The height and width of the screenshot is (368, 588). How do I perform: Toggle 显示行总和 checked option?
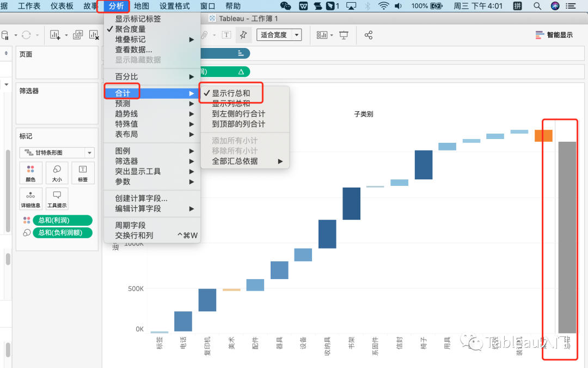pyautogui.click(x=245, y=93)
